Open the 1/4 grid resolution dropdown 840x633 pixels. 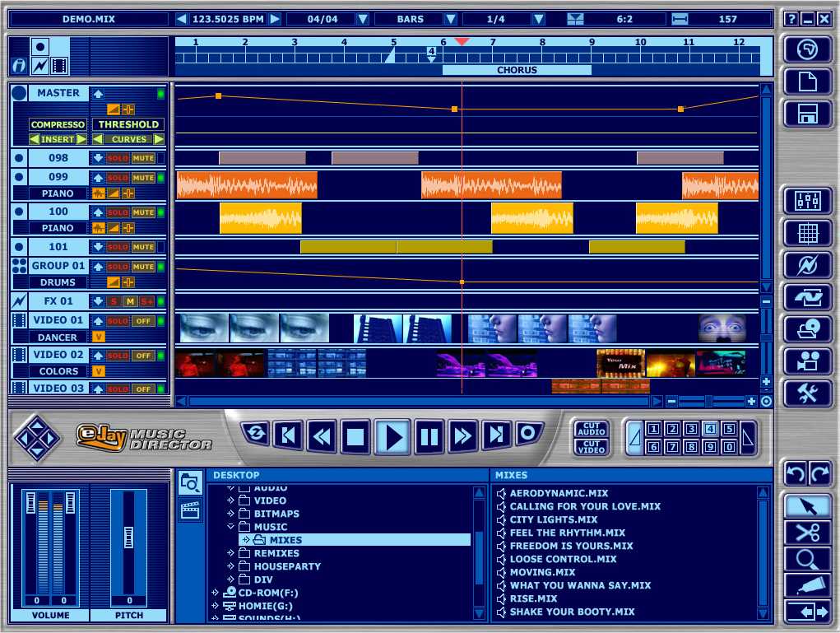click(x=538, y=19)
